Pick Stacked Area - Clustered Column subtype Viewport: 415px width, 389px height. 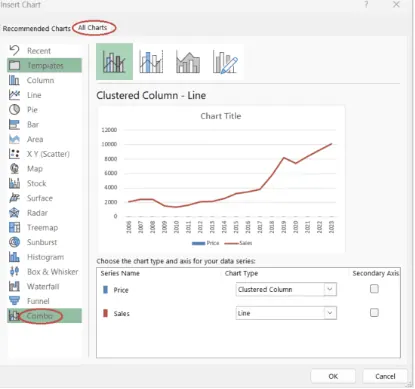188,61
